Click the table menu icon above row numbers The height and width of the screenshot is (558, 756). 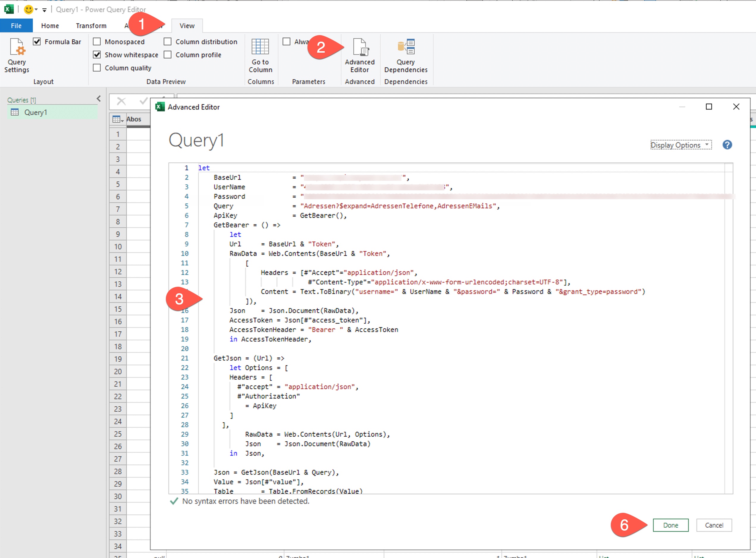point(117,119)
